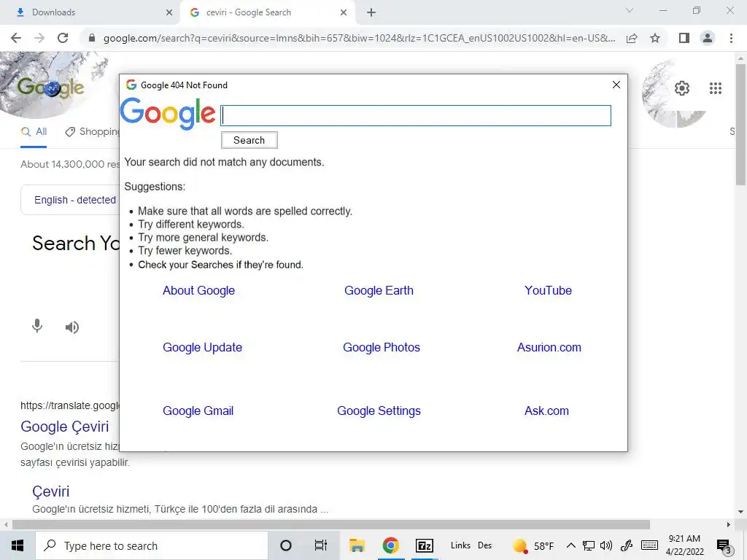Open the Asurion.com link
Image resolution: width=747 pixels, height=560 pixels.
549,348
